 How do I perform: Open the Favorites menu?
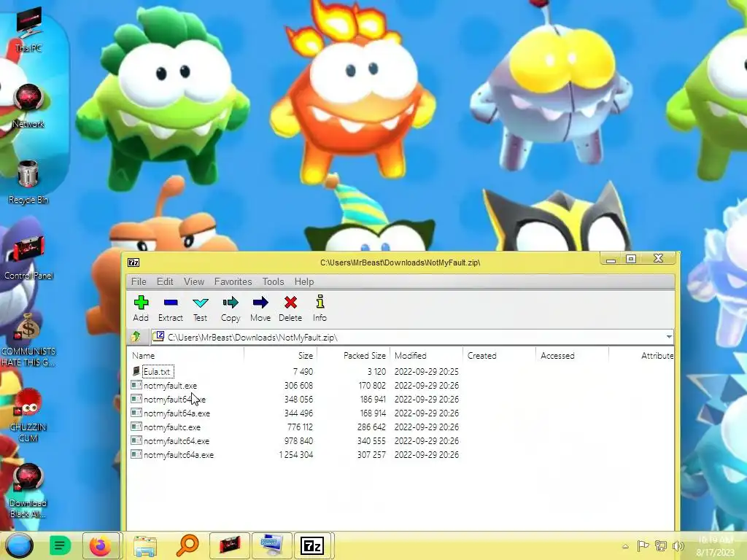click(233, 281)
